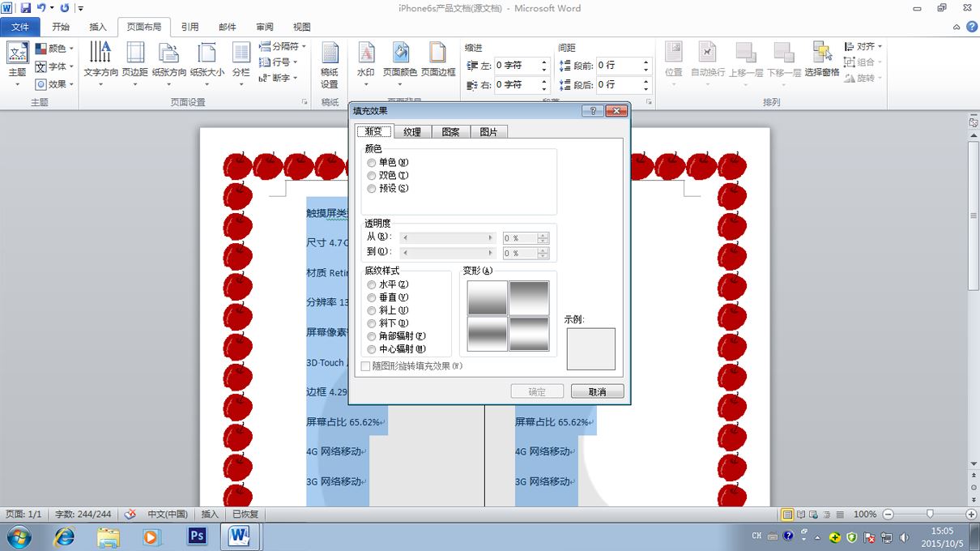Switch to the 视图 view tab
This screenshot has height=551, width=980.
302,27
